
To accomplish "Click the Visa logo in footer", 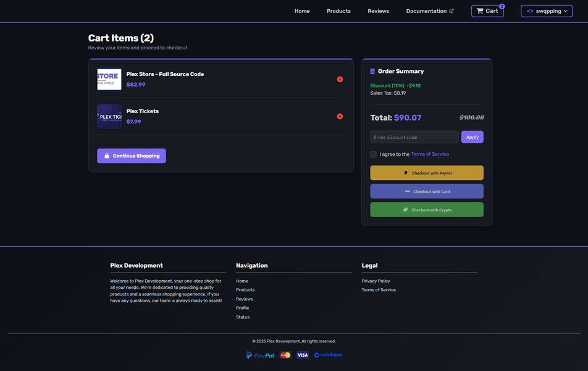I will (302, 355).
